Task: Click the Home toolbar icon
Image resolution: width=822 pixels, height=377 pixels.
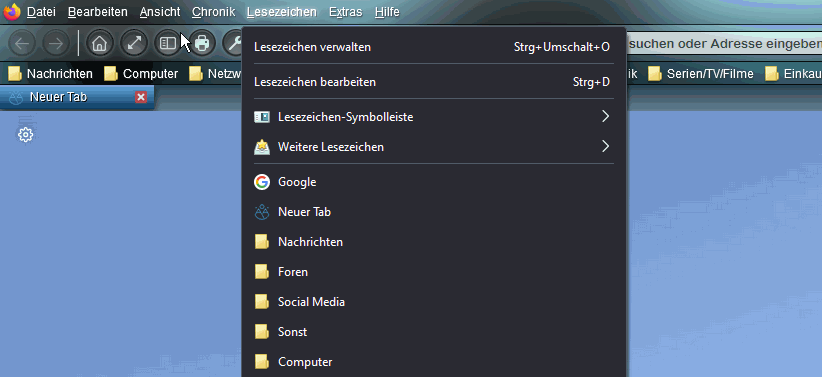Action: tap(99, 44)
